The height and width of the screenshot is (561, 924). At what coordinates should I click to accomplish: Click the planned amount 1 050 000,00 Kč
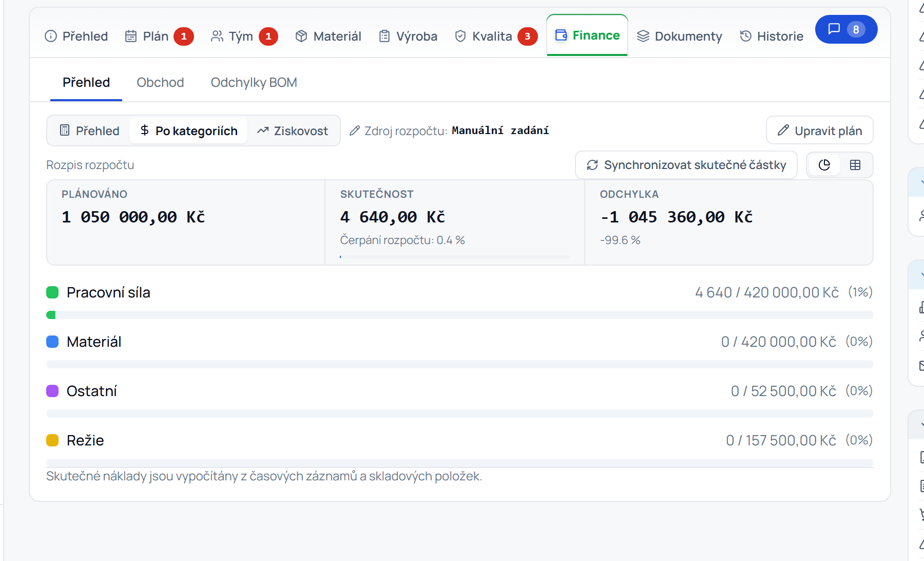[x=133, y=217]
